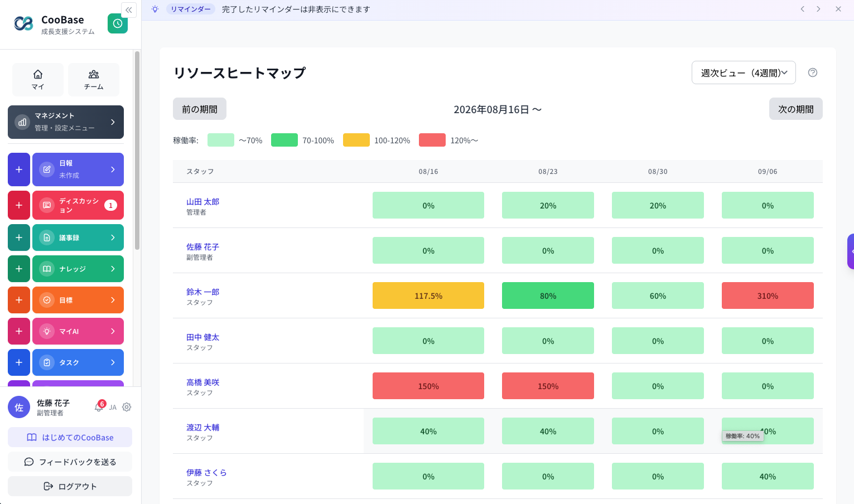Select 高橋 美咲's 150% cell for 08/16
Screen dimensions: 854x504
click(x=428, y=386)
